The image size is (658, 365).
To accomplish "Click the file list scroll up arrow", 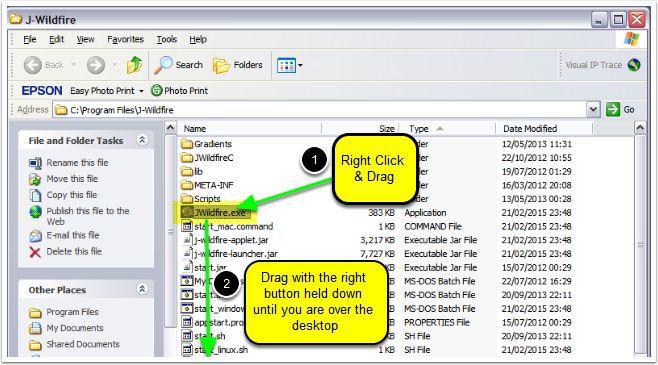I will coord(170,128).
